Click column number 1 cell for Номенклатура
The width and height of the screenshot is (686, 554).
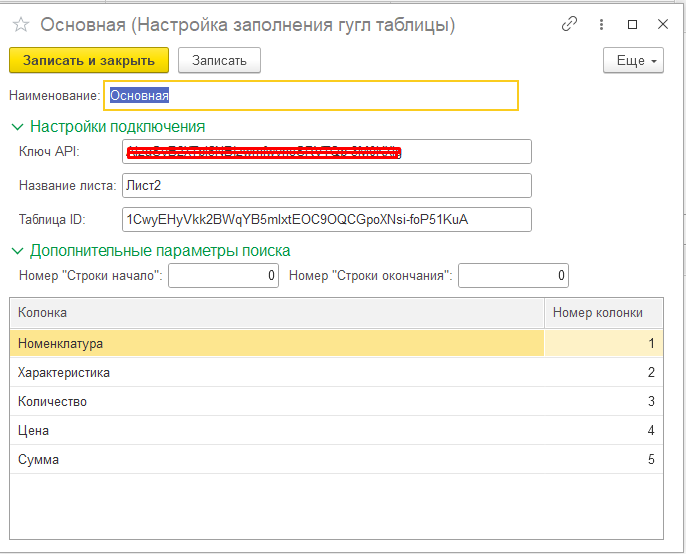click(604, 343)
